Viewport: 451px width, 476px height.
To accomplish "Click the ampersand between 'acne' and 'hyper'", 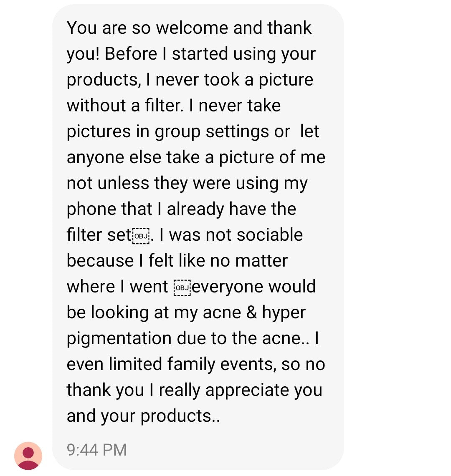I will (252, 312).
